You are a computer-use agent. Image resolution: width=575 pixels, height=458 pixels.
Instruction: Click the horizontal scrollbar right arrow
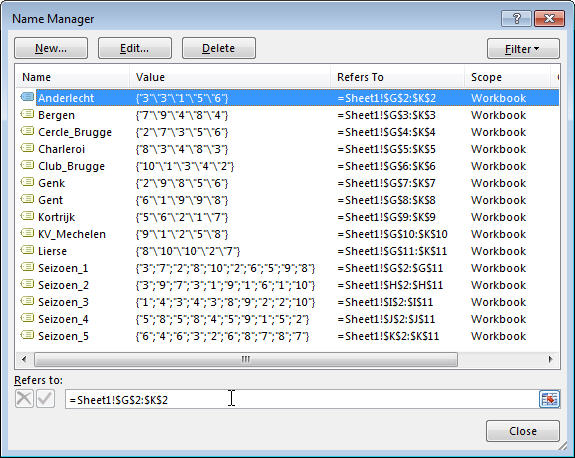coord(550,359)
